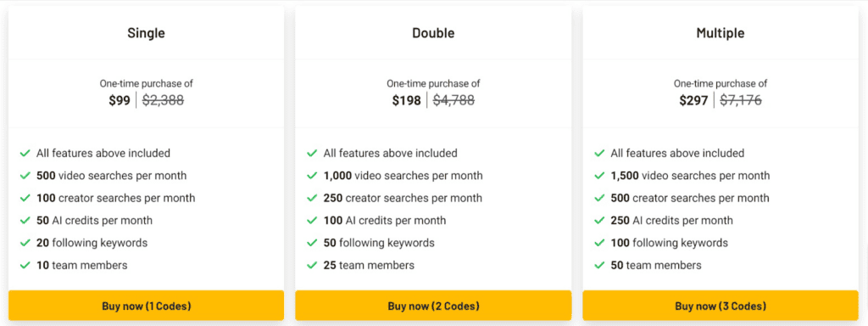Click checkmark beside 100 creator searches

click(25, 198)
